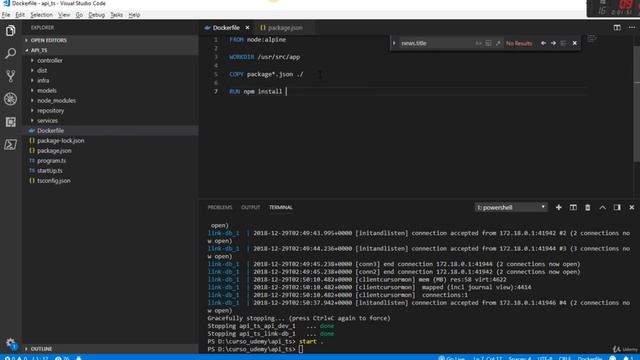640x360 pixels.
Task: Open the Go menu
Action: tap(79, 15)
